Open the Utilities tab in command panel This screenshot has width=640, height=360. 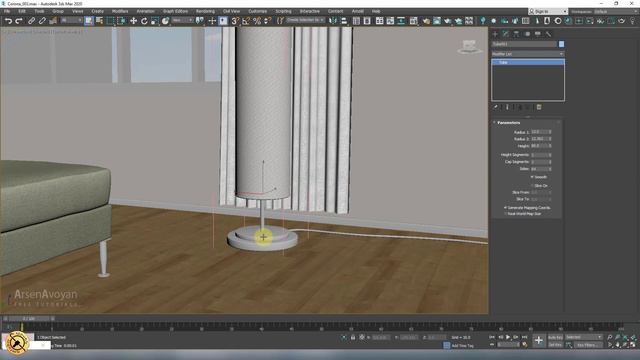548,34
